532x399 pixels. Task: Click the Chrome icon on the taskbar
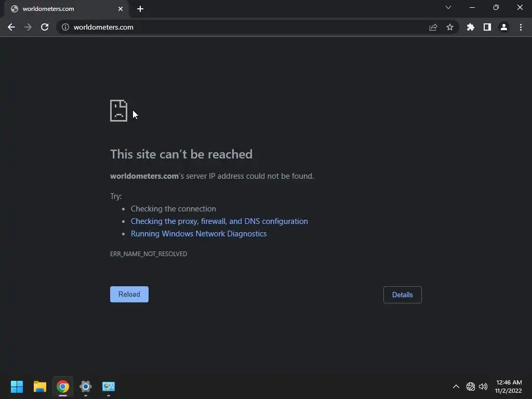pos(63,387)
